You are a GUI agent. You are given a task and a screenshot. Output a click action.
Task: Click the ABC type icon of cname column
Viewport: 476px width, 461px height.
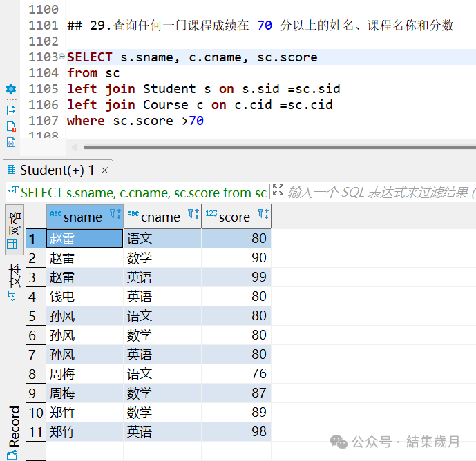pyautogui.click(x=133, y=213)
